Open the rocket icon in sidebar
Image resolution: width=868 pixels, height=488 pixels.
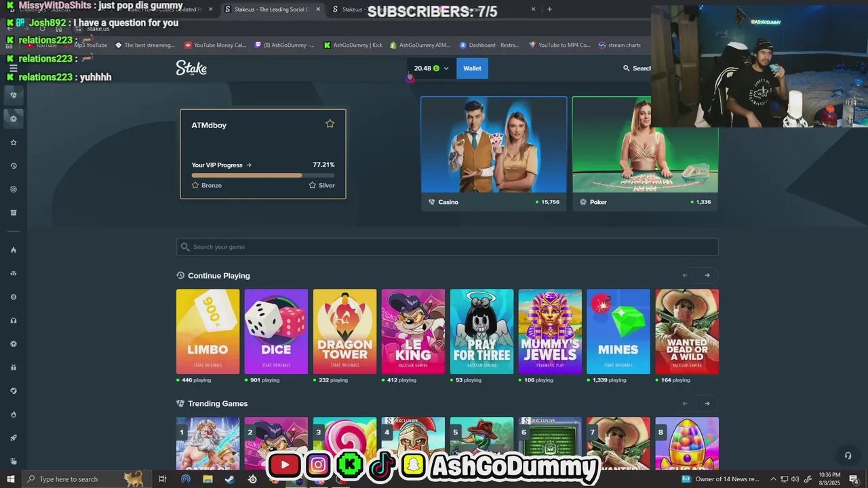tap(13, 438)
